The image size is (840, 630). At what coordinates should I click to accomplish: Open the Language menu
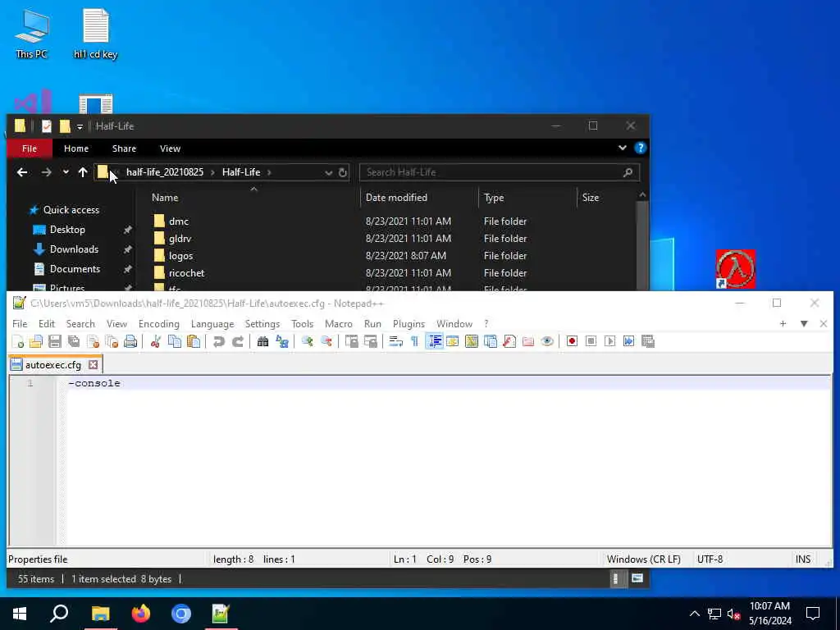click(x=212, y=323)
